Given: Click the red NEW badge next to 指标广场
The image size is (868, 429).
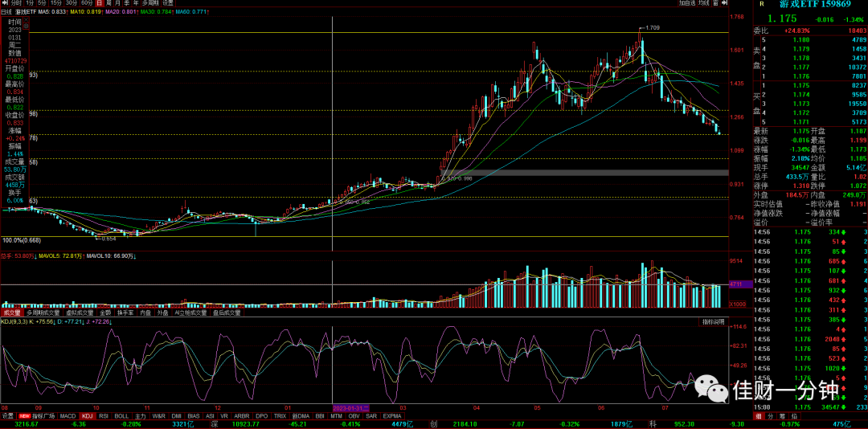Looking at the screenshot, I should click(x=24, y=415).
